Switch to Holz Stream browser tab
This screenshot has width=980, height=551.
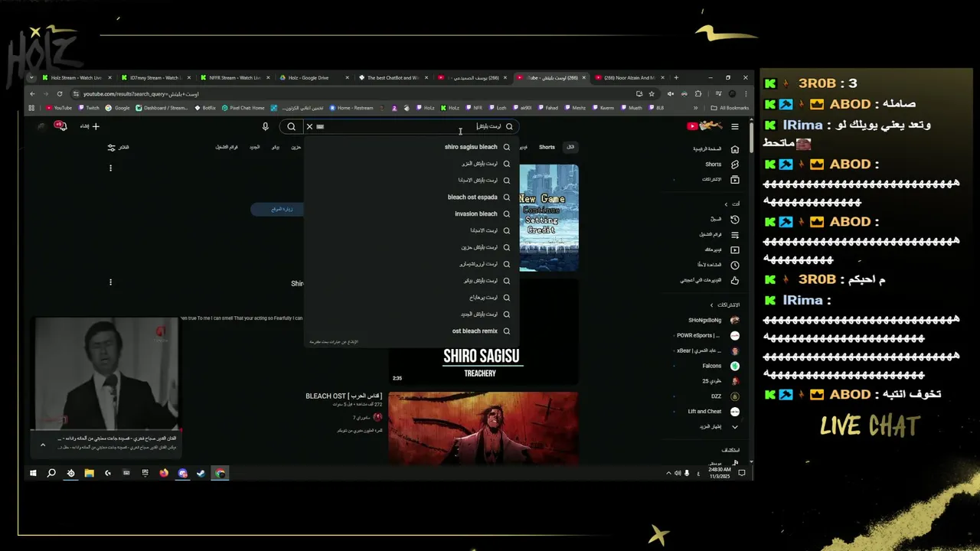76,77
